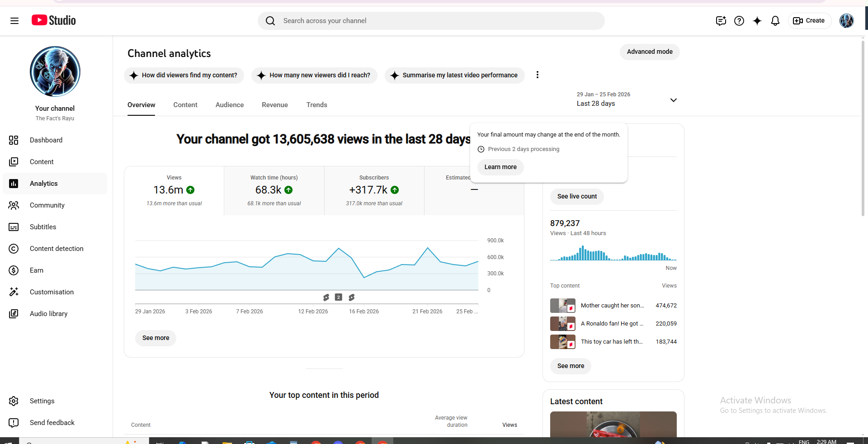Viewport: 868px width, 444px height.
Task: Select the Subscribers metric card
Action: pos(374,190)
